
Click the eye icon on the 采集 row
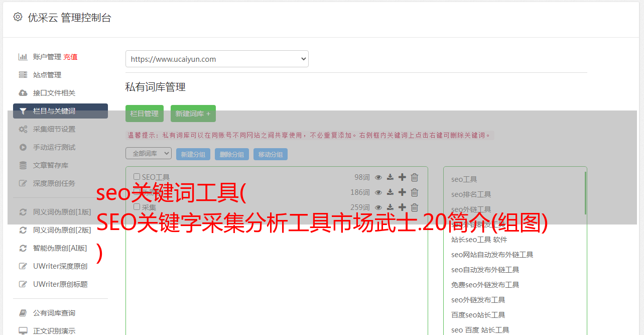(x=378, y=207)
